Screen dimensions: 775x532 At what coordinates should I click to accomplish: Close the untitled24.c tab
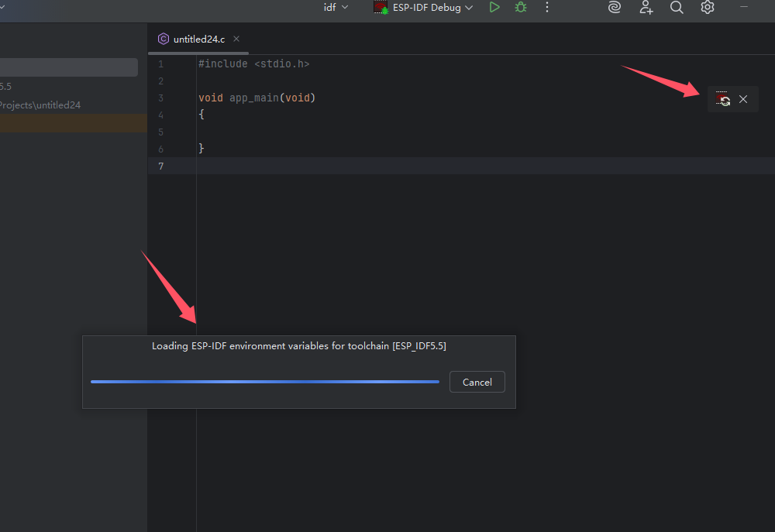pos(236,39)
